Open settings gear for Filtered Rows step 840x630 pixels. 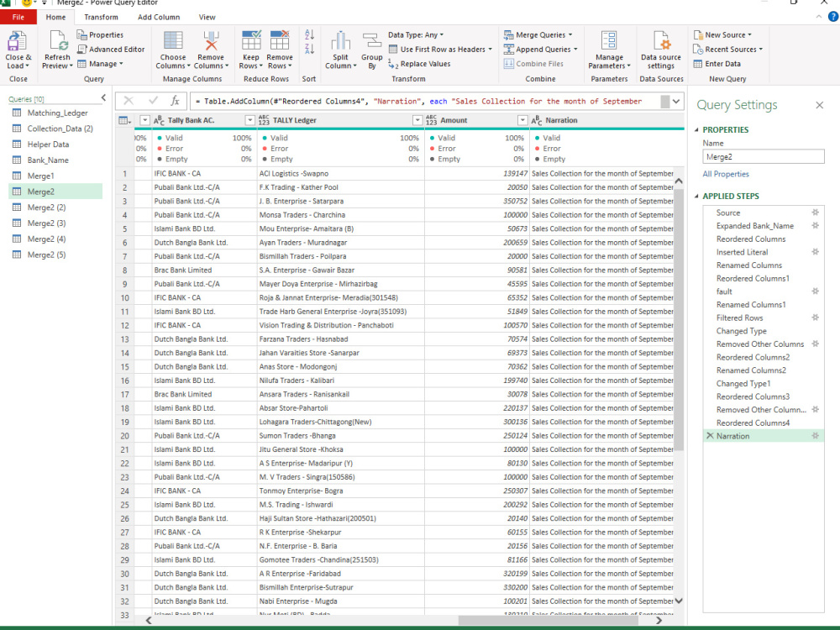click(815, 318)
